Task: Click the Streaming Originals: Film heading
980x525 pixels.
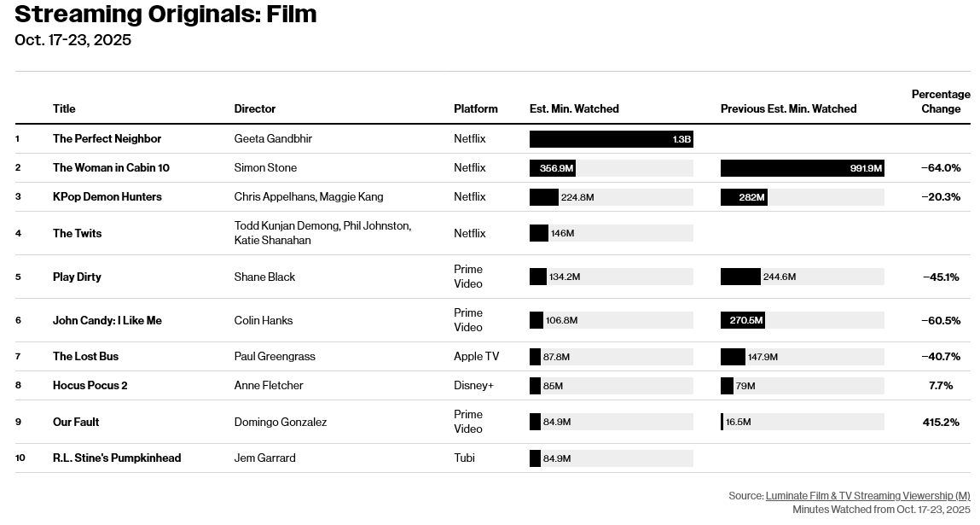Action: point(165,15)
